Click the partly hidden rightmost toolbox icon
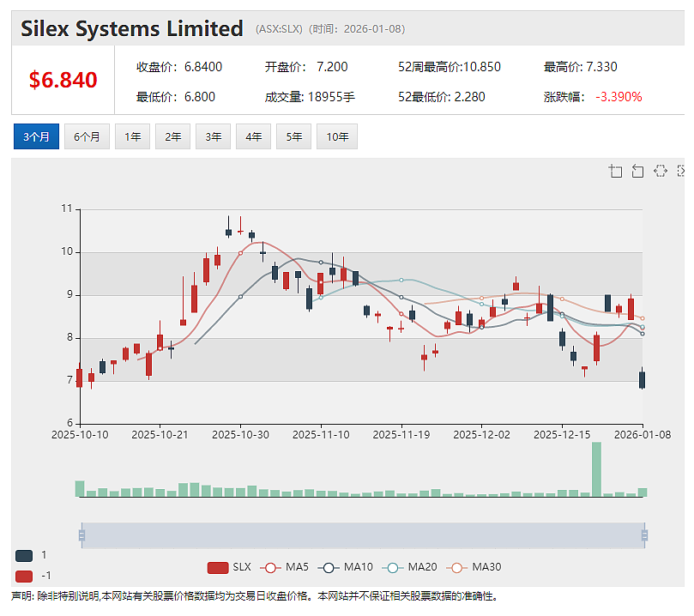Image resolution: width=694 pixels, height=616 pixels. coord(681,171)
